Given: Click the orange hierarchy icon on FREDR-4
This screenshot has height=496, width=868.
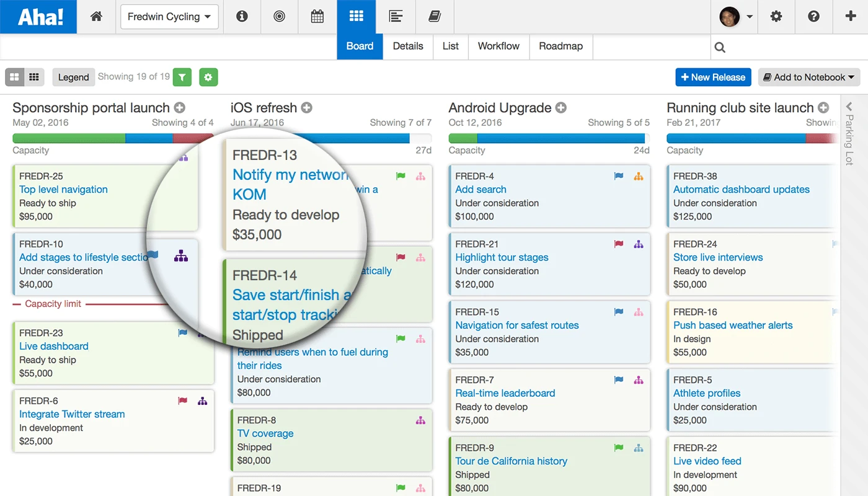Looking at the screenshot, I should pos(639,177).
